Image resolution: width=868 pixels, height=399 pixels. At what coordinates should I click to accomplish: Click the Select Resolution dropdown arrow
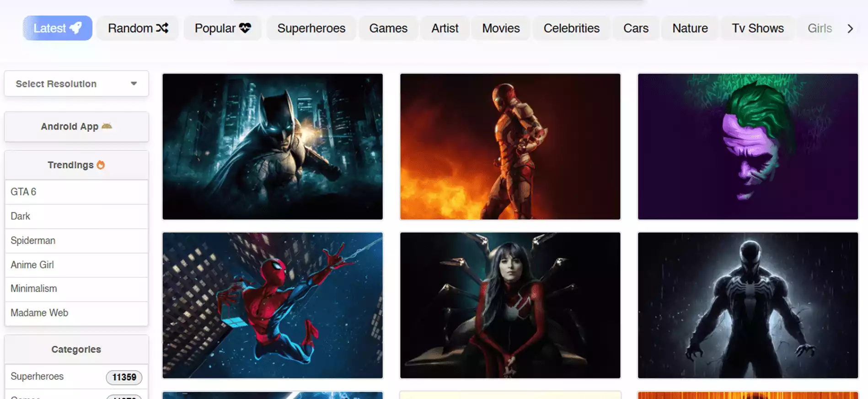point(134,84)
